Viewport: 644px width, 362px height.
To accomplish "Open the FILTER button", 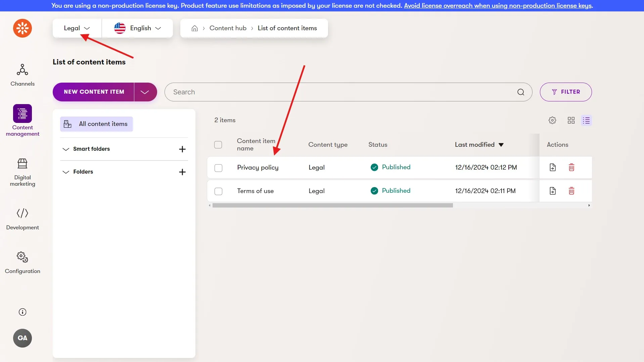I will click(x=566, y=92).
